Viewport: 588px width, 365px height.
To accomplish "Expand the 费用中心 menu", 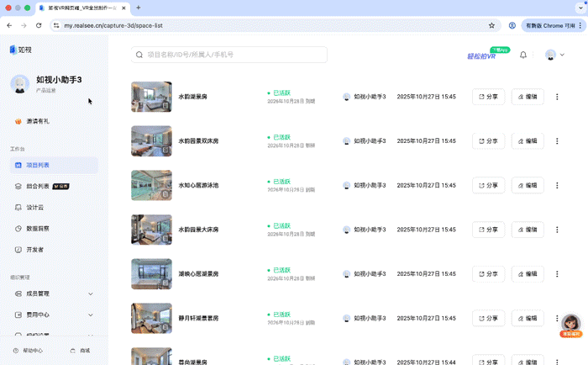I will pyautogui.click(x=54, y=315).
